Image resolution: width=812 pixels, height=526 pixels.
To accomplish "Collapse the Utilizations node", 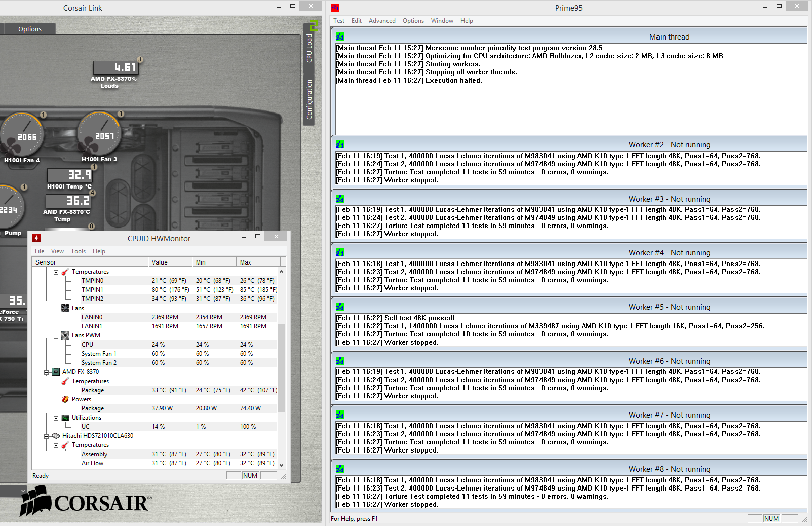I will (x=56, y=418).
